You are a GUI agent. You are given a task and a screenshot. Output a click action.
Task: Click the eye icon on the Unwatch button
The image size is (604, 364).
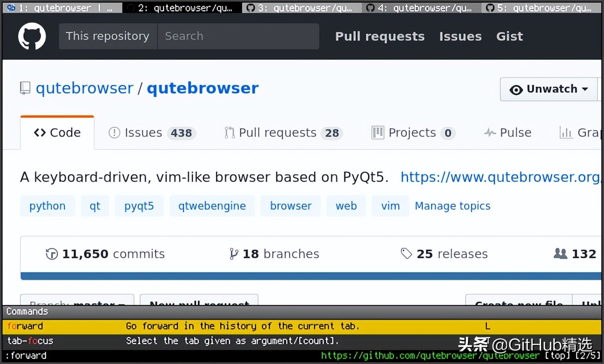coord(516,90)
